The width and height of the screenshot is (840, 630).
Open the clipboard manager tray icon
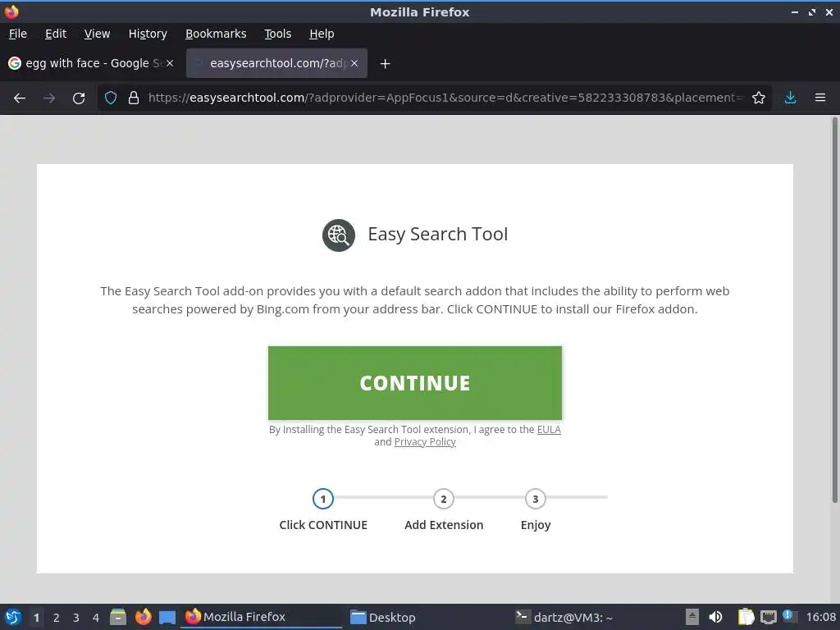(x=746, y=617)
